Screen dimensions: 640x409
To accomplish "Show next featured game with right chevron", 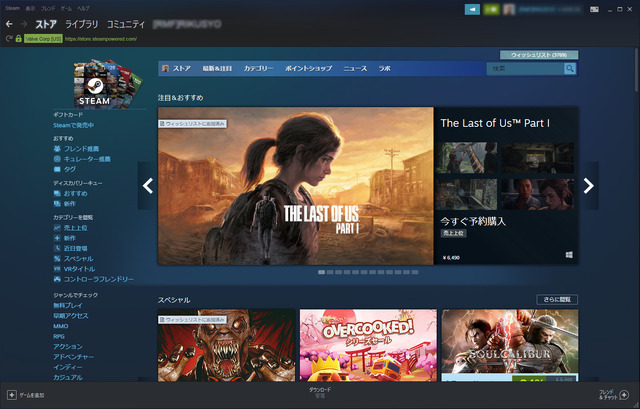I will [x=589, y=186].
